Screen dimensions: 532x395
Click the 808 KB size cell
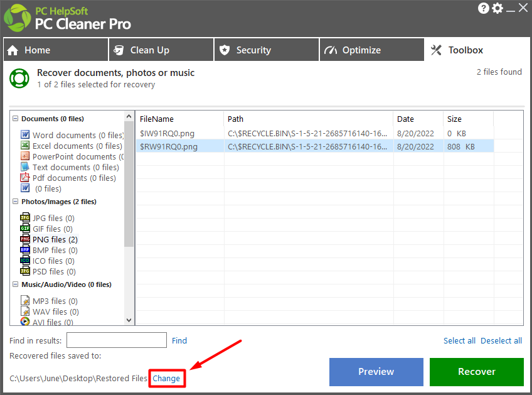tap(460, 147)
